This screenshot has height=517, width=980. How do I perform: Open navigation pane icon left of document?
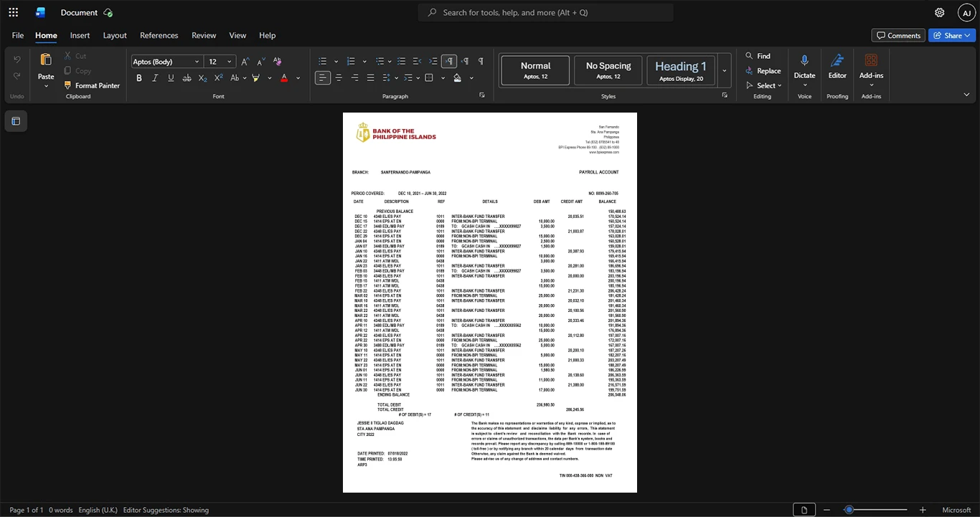(x=16, y=121)
